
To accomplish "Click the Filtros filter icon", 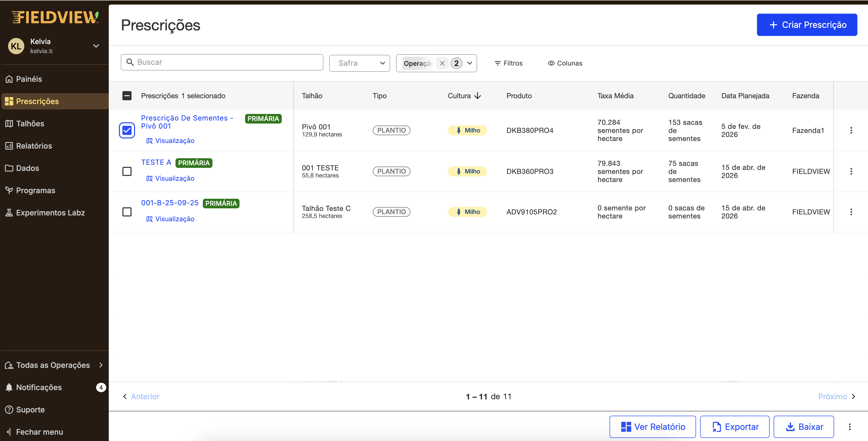I will click(497, 63).
